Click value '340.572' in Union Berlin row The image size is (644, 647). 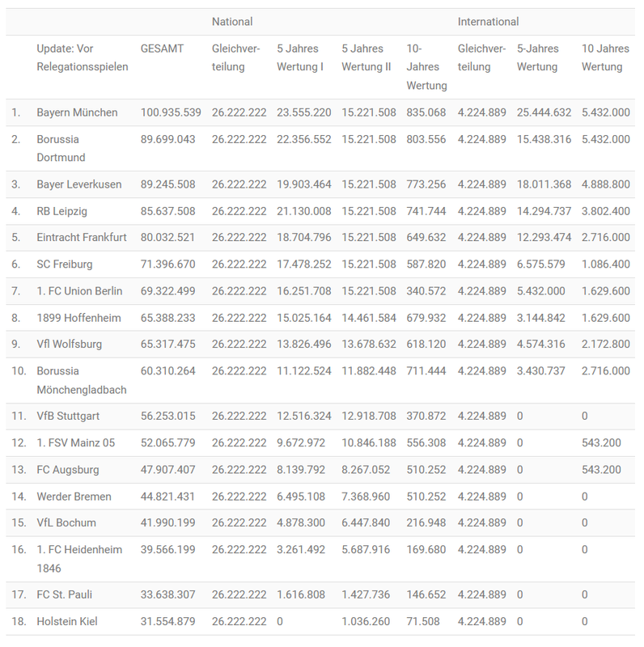[x=426, y=291]
